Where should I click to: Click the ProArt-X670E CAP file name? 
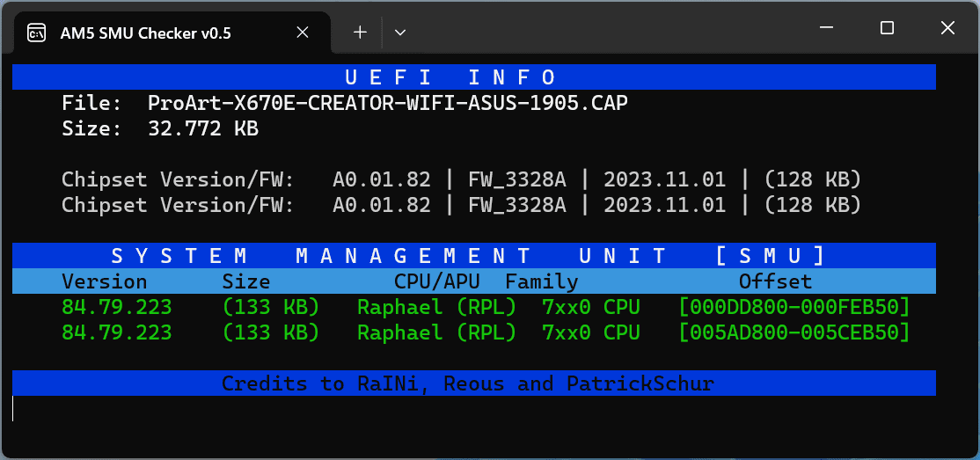tap(388, 104)
